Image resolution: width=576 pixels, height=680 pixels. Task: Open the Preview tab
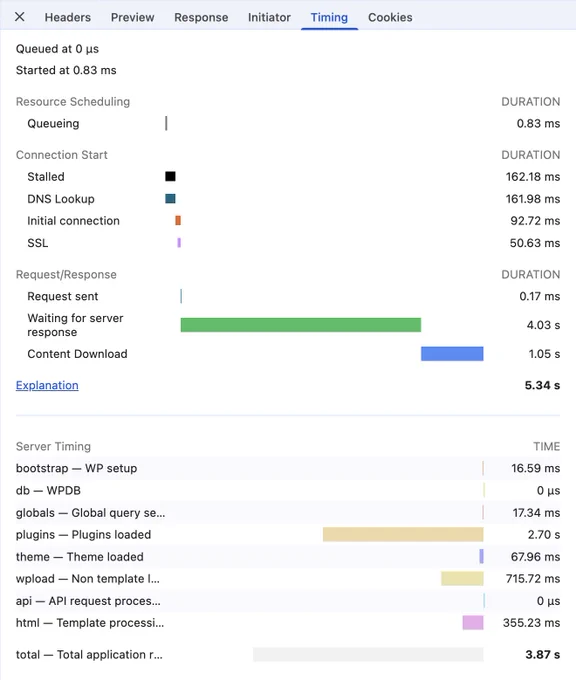tap(132, 17)
